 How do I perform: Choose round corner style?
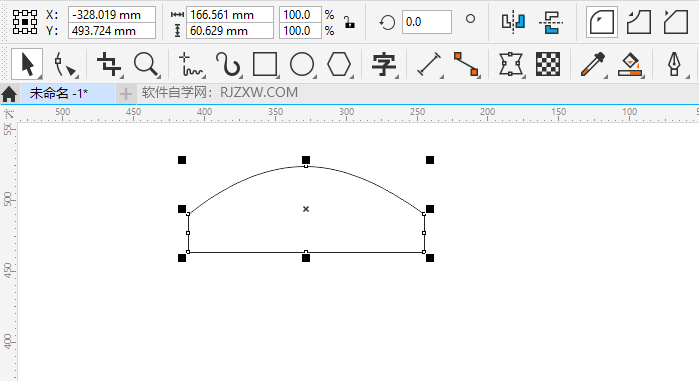[602, 22]
